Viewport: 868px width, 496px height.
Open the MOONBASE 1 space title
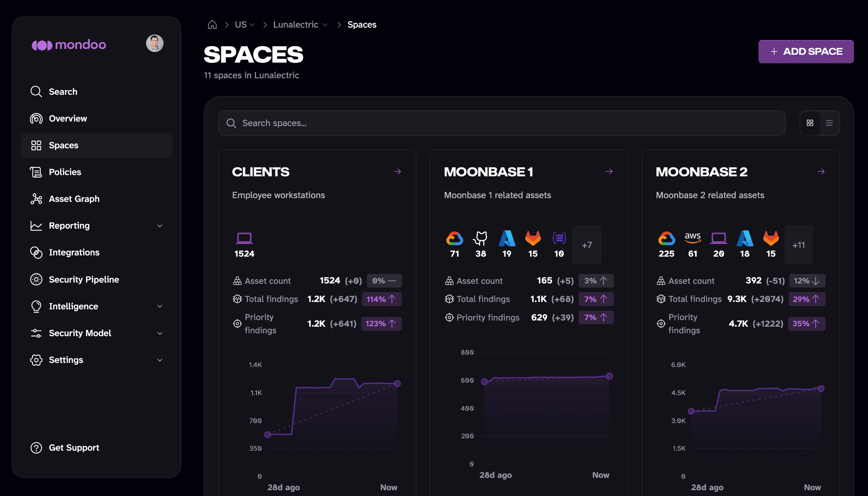click(488, 172)
